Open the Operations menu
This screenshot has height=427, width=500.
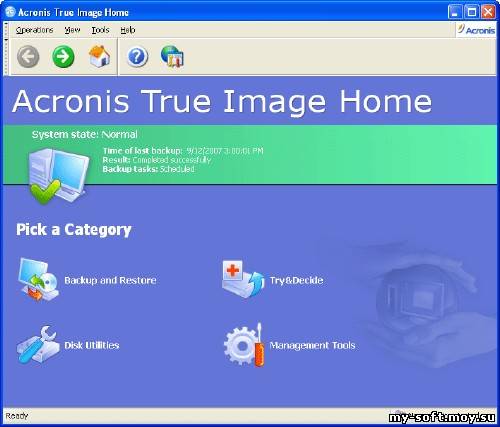click(34, 30)
